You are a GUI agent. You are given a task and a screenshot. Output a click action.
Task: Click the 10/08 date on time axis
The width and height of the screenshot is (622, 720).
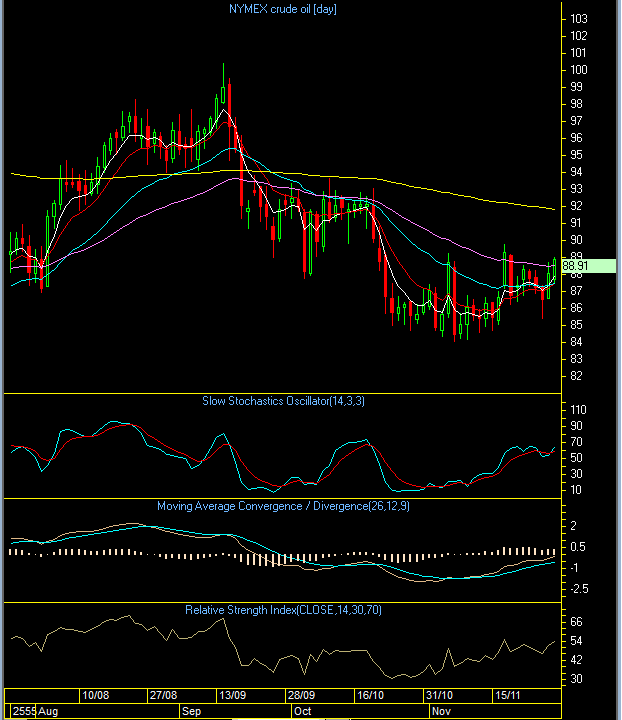pyautogui.click(x=96, y=695)
